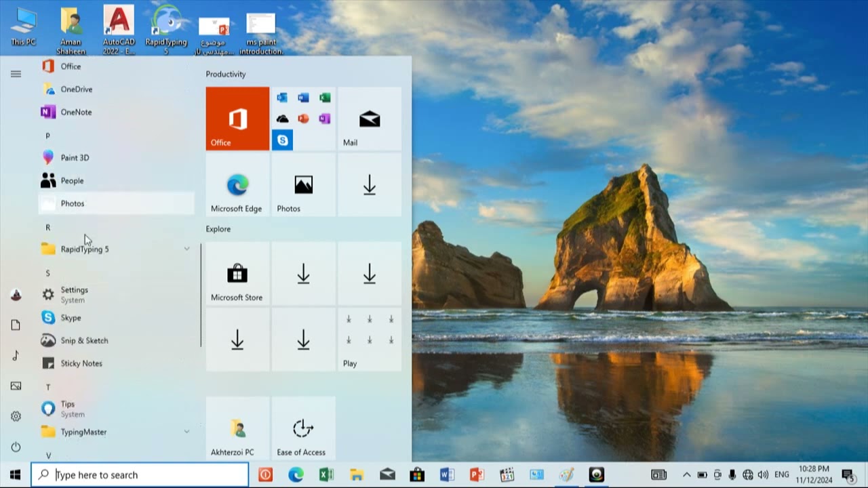Viewport: 868px width, 488px height.
Task: Launch Edge from the taskbar
Action: tap(296, 475)
